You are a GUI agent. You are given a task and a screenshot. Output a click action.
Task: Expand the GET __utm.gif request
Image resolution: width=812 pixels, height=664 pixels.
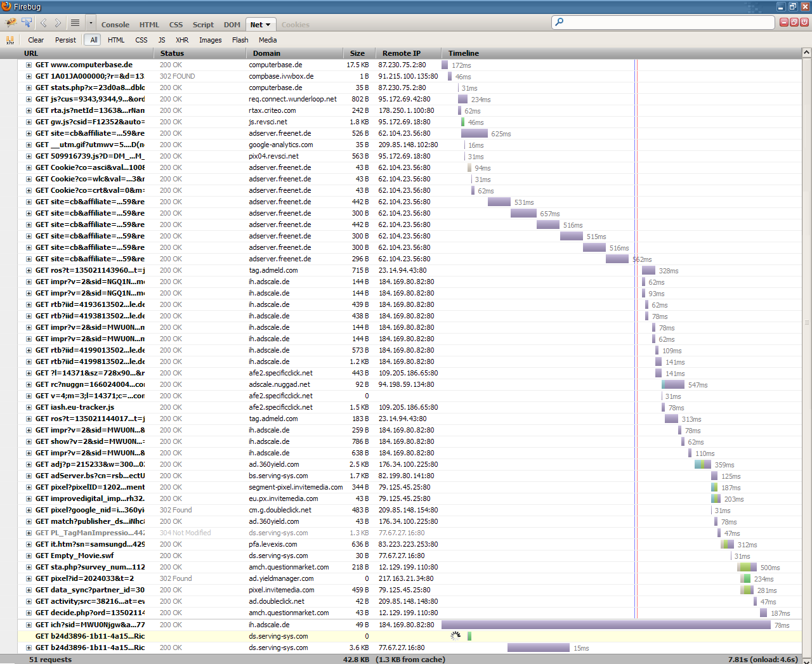[29, 145]
